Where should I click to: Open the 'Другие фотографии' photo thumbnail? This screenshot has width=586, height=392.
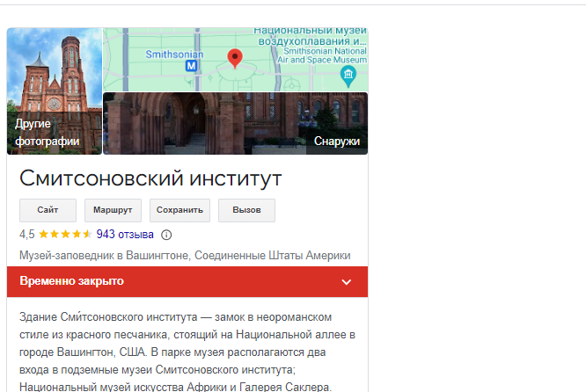[x=55, y=91]
